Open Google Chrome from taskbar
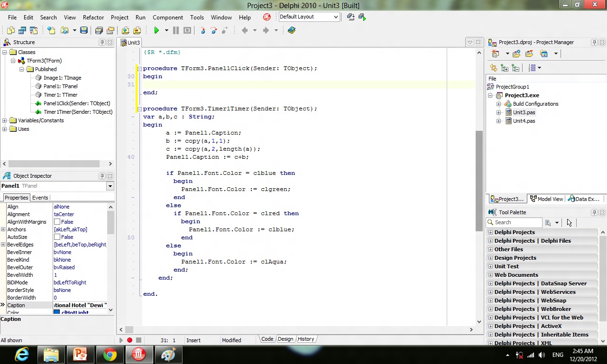The height and width of the screenshot is (364, 607). point(110,355)
